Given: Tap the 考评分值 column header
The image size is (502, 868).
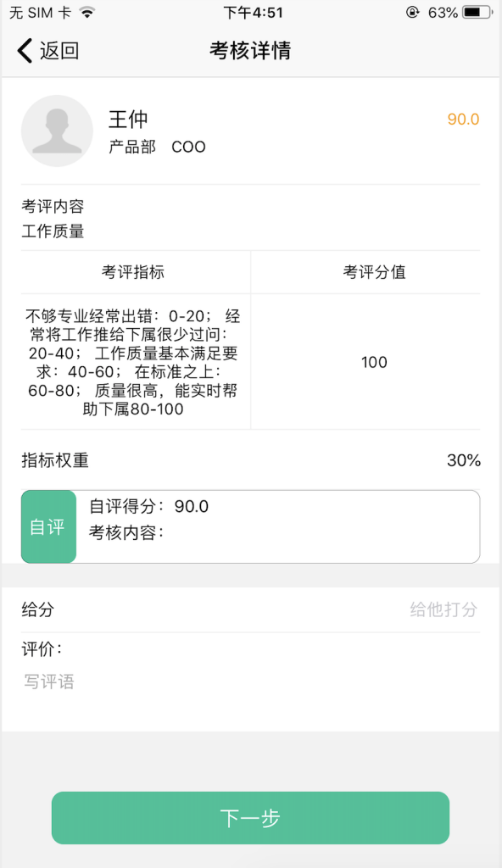Looking at the screenshot, I should coord(374,272).
